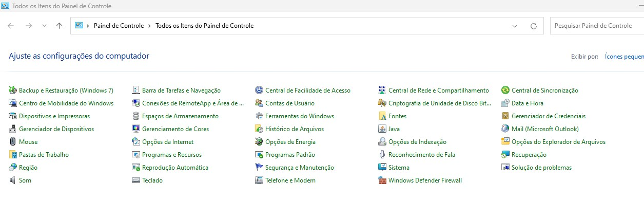Expand the address bar history dropdown
This screenshot has width=644, height=200.
point(515,26)
